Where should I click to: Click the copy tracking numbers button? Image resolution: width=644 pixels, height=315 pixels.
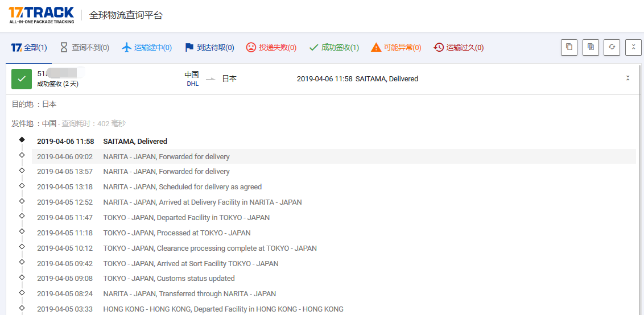point(569,47)
